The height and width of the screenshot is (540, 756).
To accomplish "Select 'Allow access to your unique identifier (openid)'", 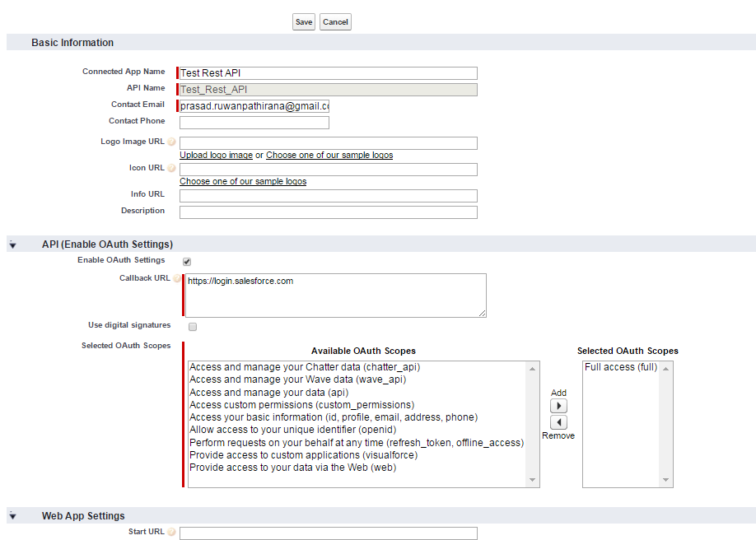I will (x=292, y=430).
